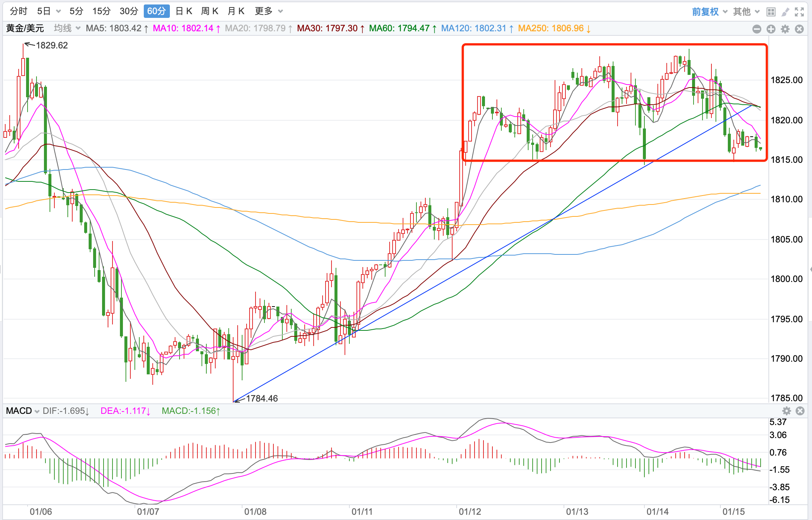This screenshot has height=520, width=812.
Task: Click the 月K monthly chart button
Action: (x=236, y=11)
